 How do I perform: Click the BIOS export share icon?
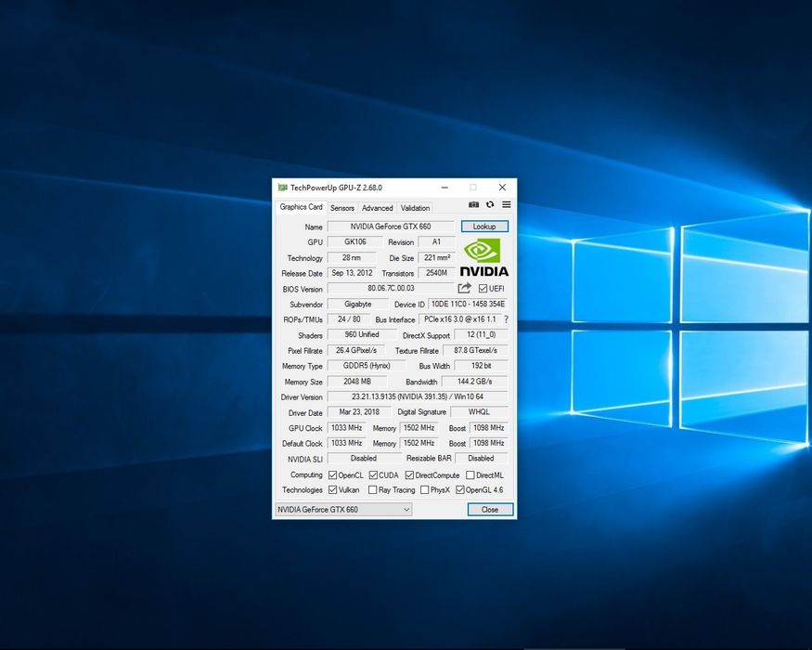[465, 289]
